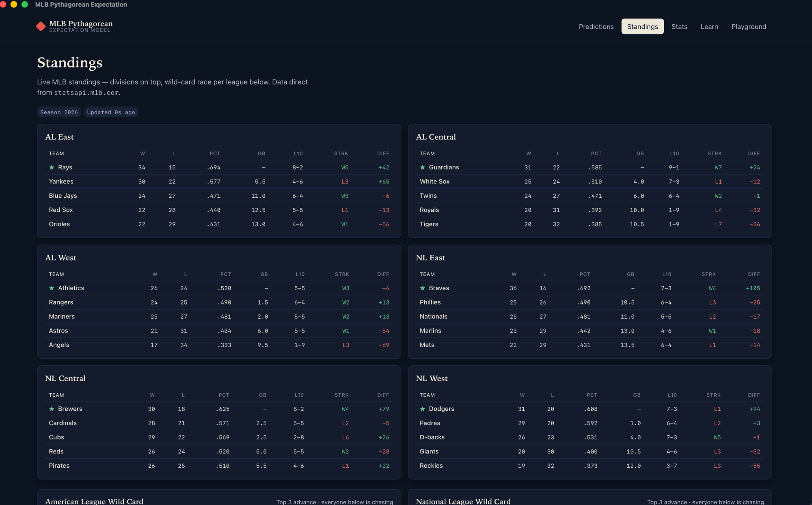Screen dimensions: 812x505
Task: Select the Pirates team name
Action: click(59, 466)
